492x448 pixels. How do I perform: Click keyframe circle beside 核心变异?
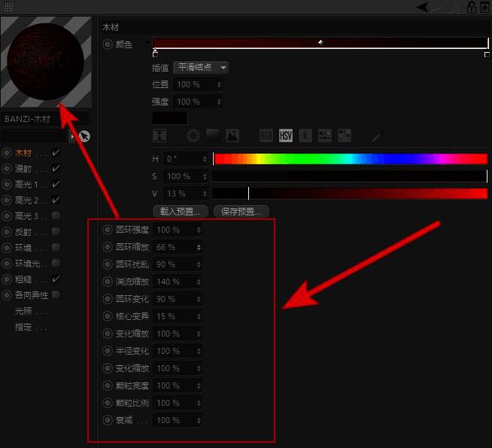click(108, 316)
